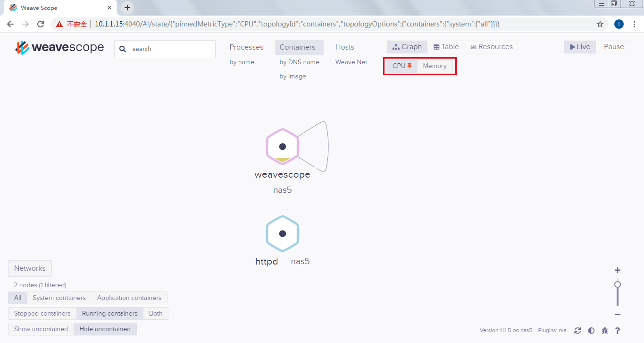Image resolution: width=644 pixels, height=343 pixels.
Task: Click the zoom slider handle
Action: [x=618, y=284]
